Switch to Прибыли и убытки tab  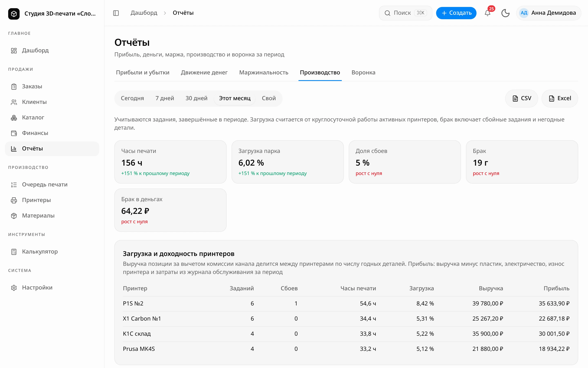click(143, 73)
